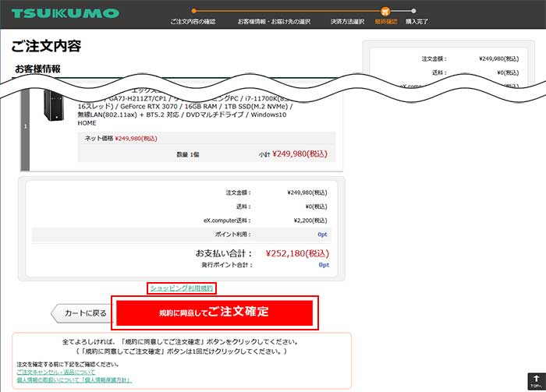Click the eX.computer送料 ¥2,200 value
Viewport: 546px width, 392px height.
[310, 221]
